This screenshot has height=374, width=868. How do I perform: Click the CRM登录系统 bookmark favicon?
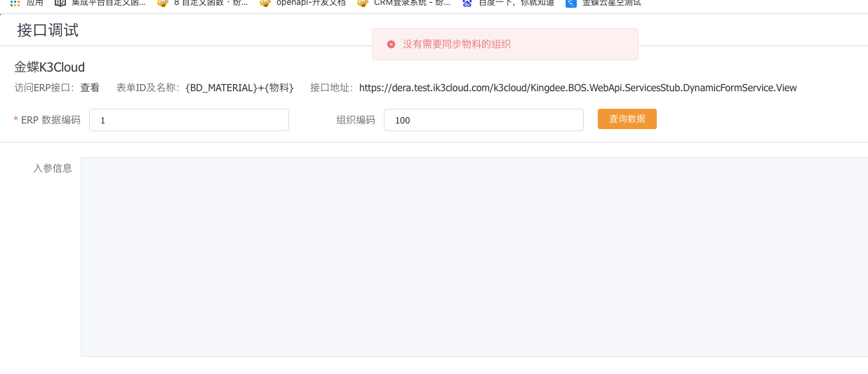(363, 3)
